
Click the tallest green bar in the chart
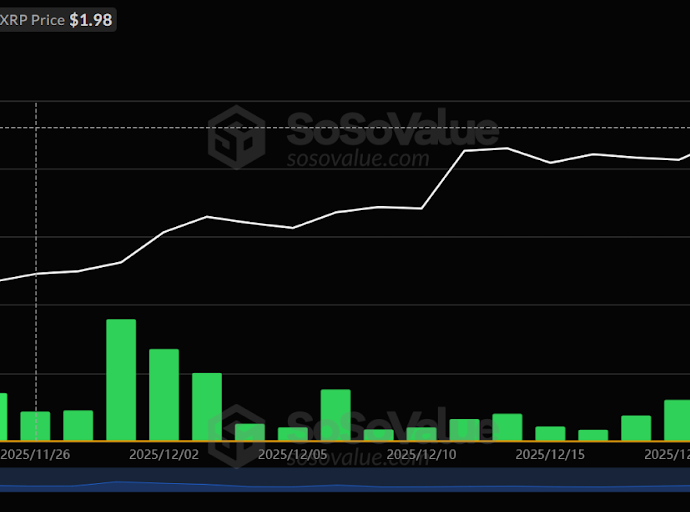[121, 380]
